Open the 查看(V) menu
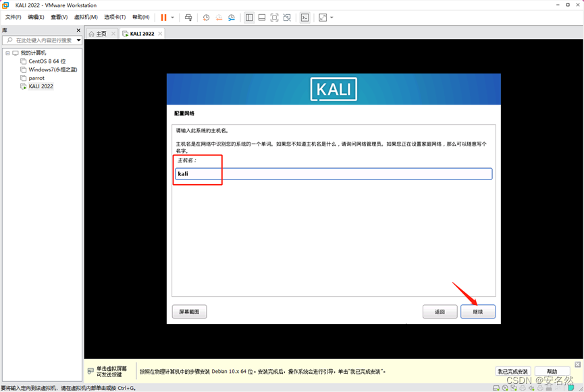584x392 pixels. (x=59, y=17)
